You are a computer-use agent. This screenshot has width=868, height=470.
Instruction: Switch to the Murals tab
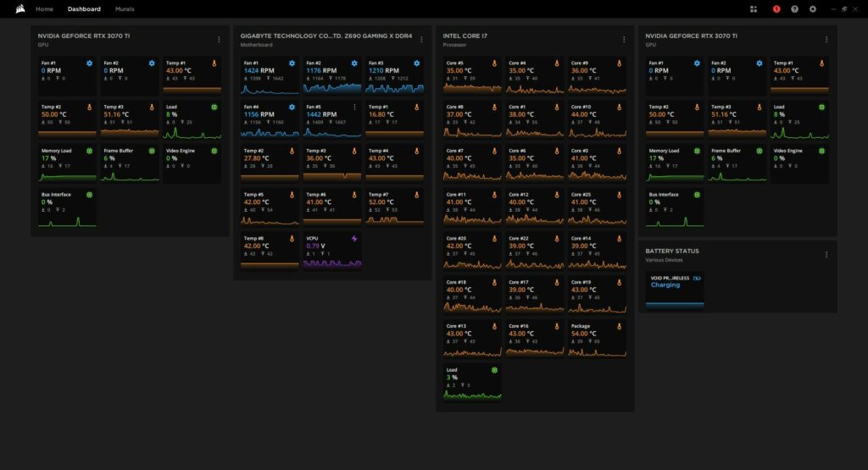[x=125, y=8]
